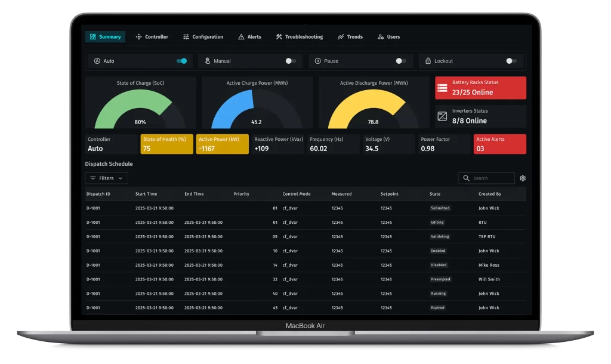Sort by Dispatch ID column header
This screenshot has height=364, width=611.
pyautogui.click(x=98, y=194)
